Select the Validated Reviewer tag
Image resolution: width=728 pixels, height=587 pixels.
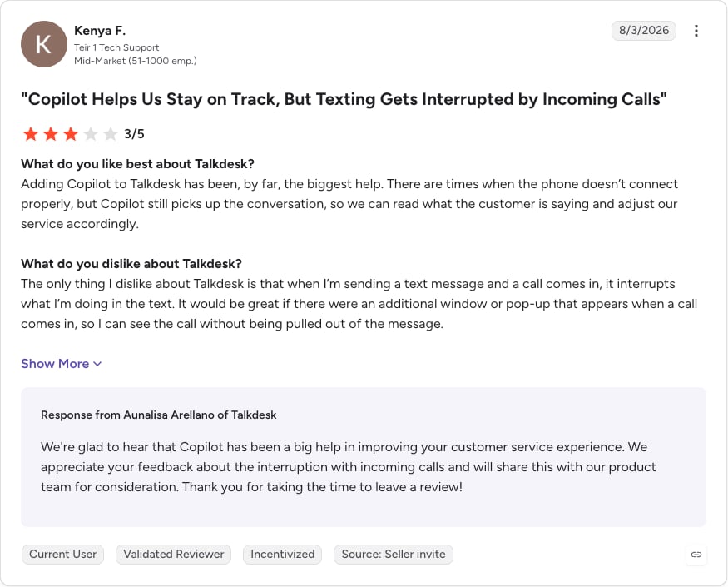pos(173,554)
